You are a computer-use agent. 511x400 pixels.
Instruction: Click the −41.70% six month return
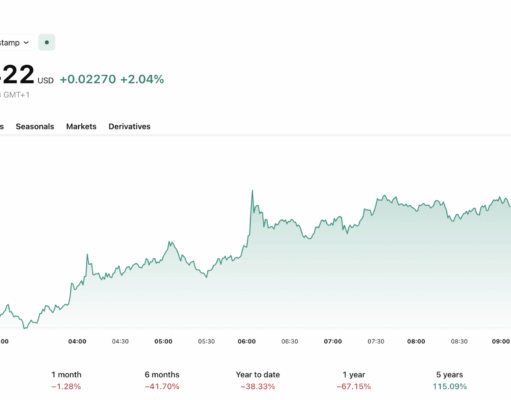click(x=162, y=387)
